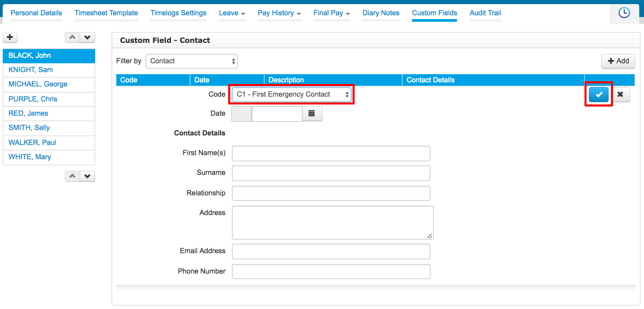
Task: Click the Date column header
Action: pos(227,80)
